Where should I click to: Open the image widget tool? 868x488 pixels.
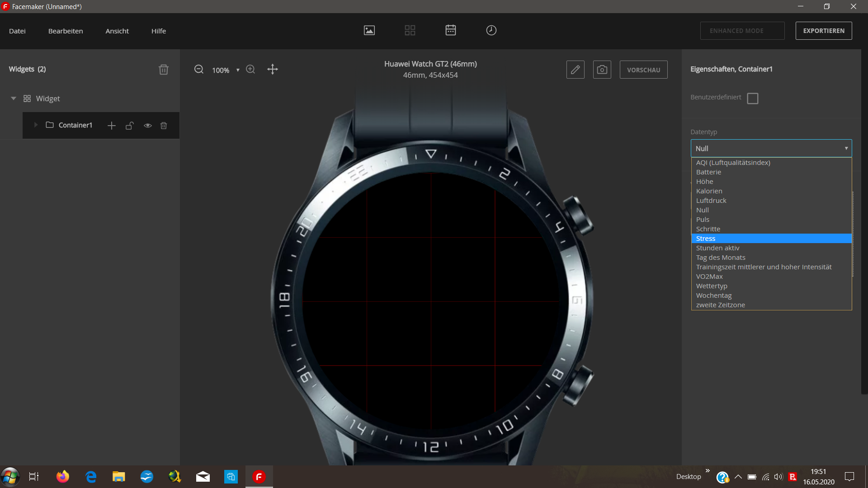pyautogui.click(x=369, y=30)
